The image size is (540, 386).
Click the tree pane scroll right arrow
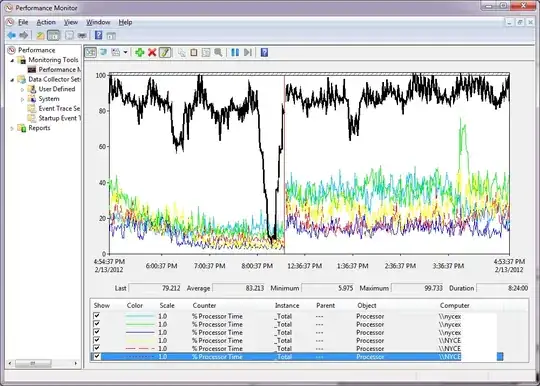point(76,363)
